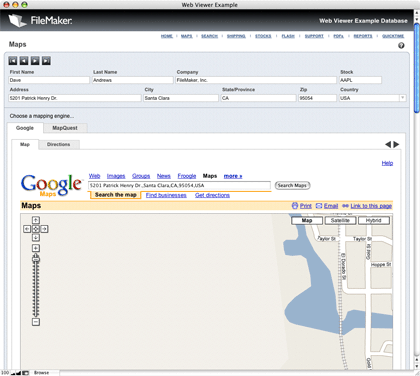Click the FileMaker logo
Image resolution: width=420 pixels, height=376 pixels.
[x=40, y=21]
